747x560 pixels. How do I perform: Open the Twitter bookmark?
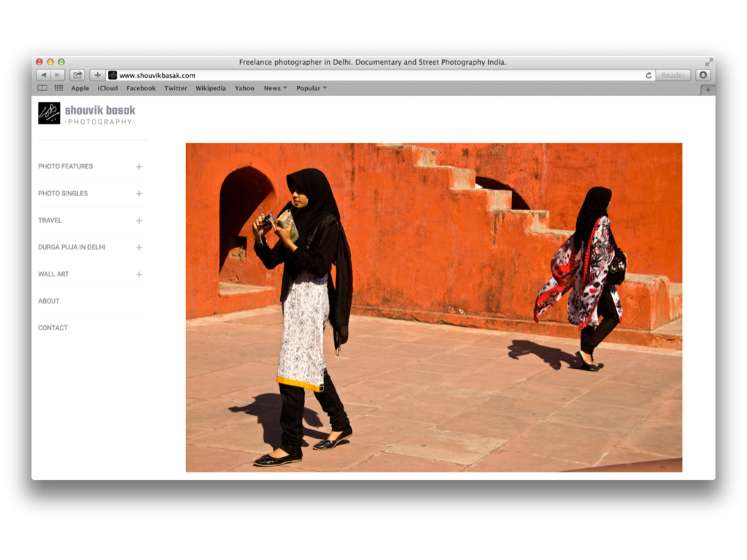(176, 88)
